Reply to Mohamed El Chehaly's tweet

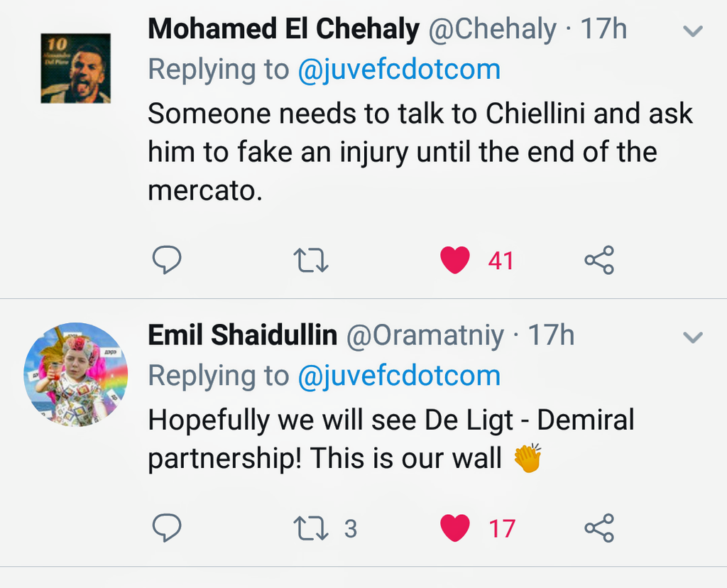coord(167,261)
